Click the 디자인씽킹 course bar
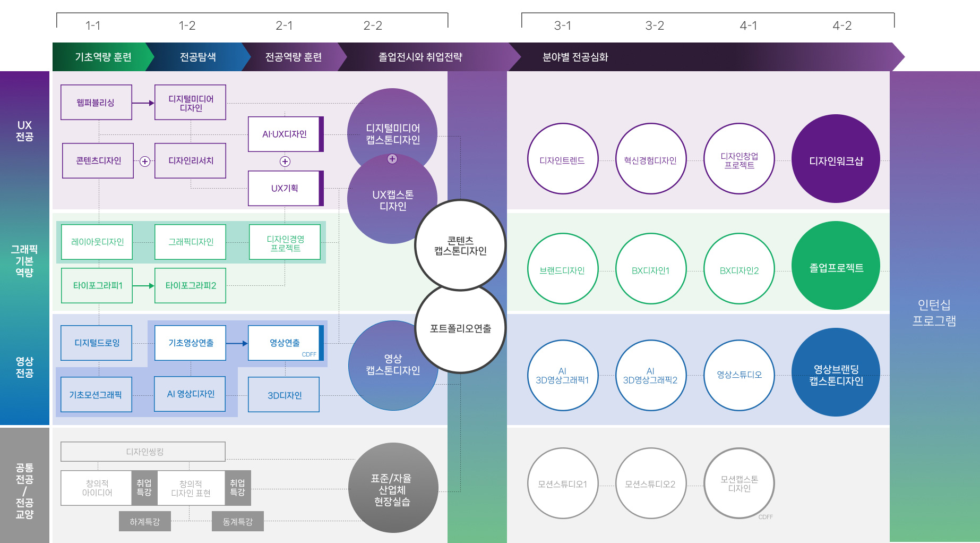980x543 pixels. pyautogui.click(x=143, y=452)
